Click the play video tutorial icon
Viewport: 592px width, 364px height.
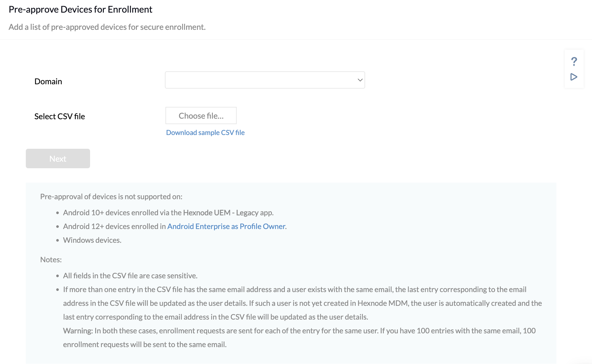click(574, 77)
